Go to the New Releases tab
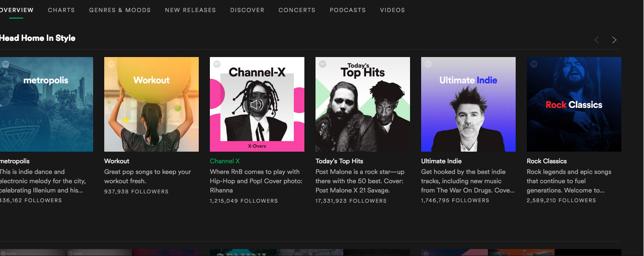Image resolution: width=644 pixels, height=256 pixels. (x=190, y=10)
